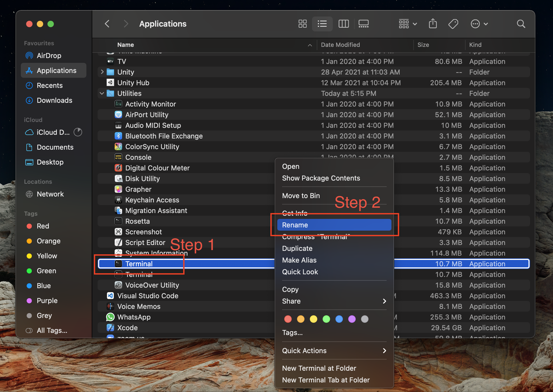Click the Visual Studio Code icon

tap(110, 296)
